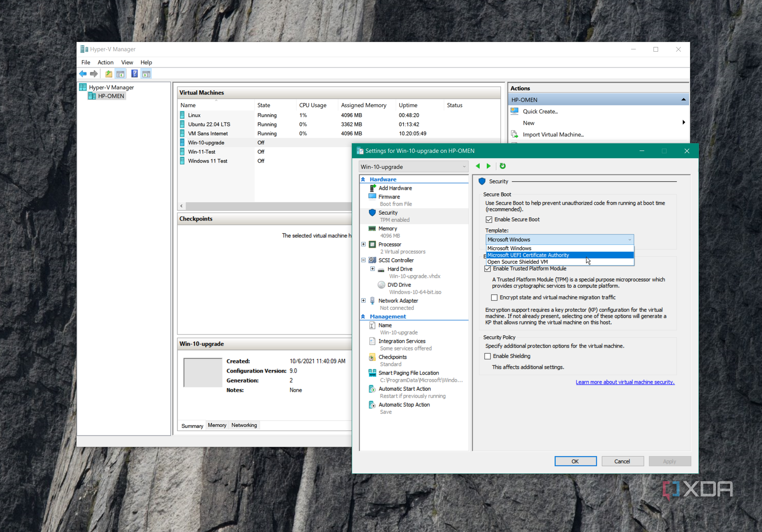Switch to the Networking tab
The height and width of the screenshot is (532, 762).
click(x=244, y=425)
